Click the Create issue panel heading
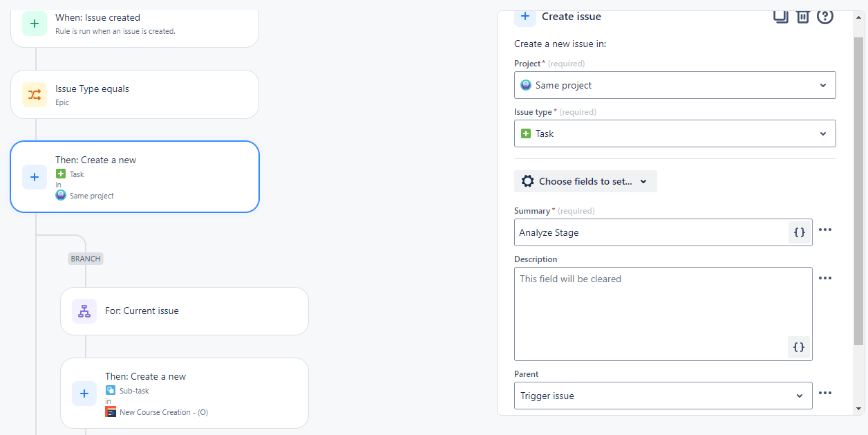Viewport: 868px width, 435px height. [x=572, y=17]
